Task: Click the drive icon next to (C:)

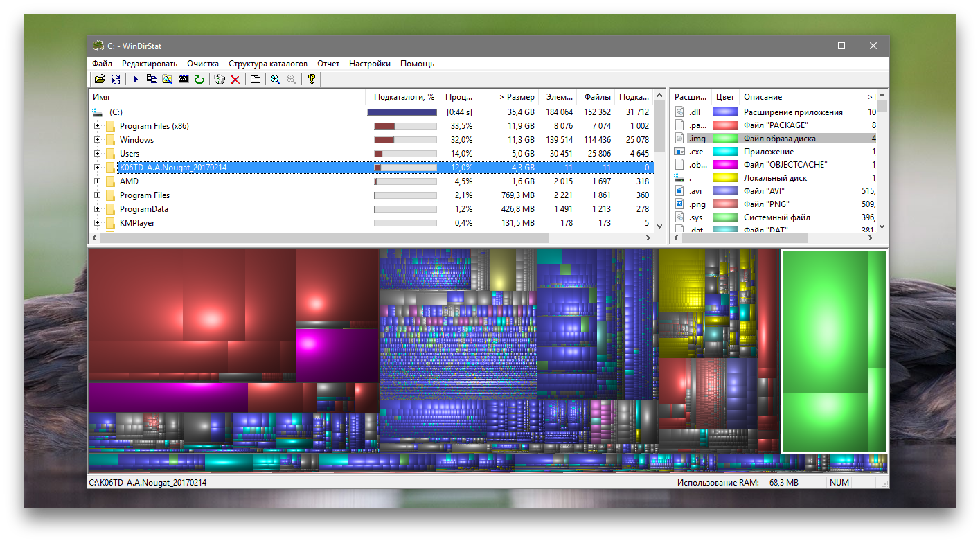Action: 97,112
